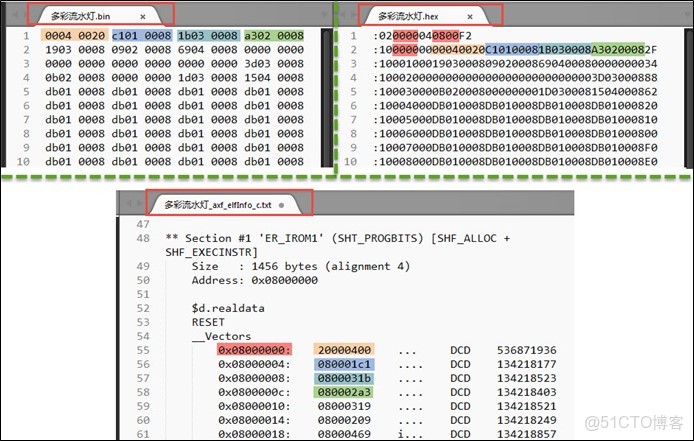
Task: Click '$d.realdata' line
Action: (x=228, y=308)
